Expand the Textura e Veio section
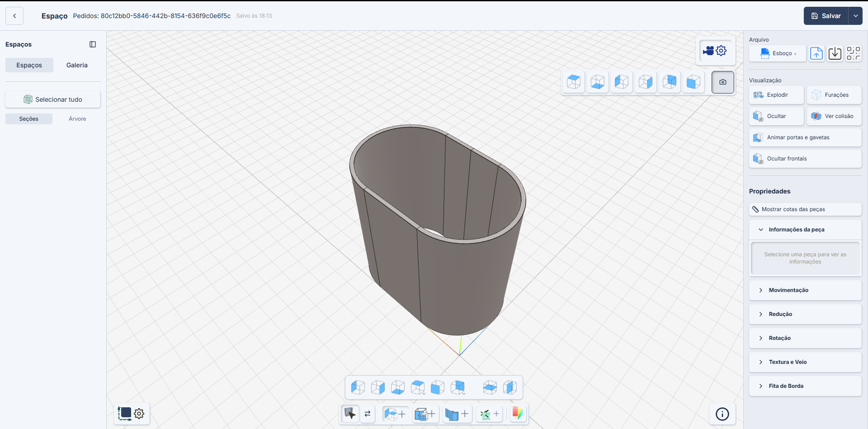The width and height of the screenshot is (868, 429). (805, 362)
